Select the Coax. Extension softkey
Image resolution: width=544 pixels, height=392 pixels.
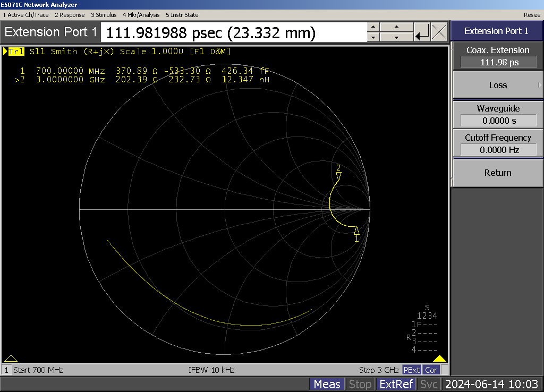(497, 56)
